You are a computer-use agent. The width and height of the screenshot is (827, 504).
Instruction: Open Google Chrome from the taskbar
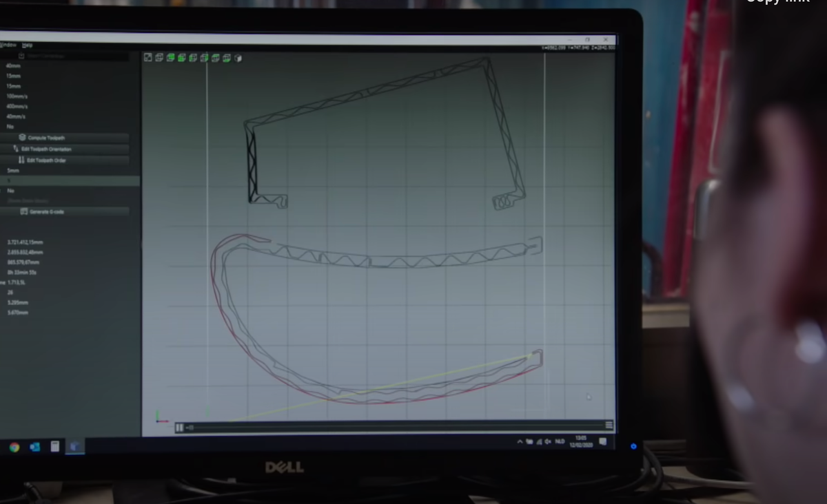pos(14,447)
